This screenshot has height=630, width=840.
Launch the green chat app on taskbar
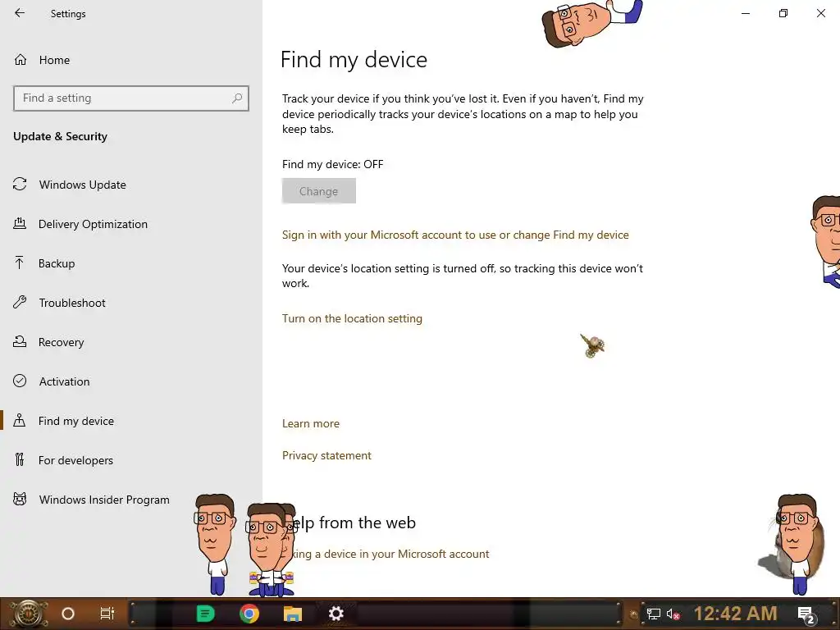[205, 614]
